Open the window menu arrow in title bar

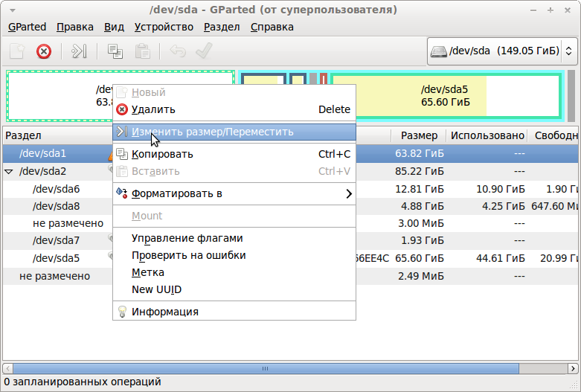[x=13, y=10]
